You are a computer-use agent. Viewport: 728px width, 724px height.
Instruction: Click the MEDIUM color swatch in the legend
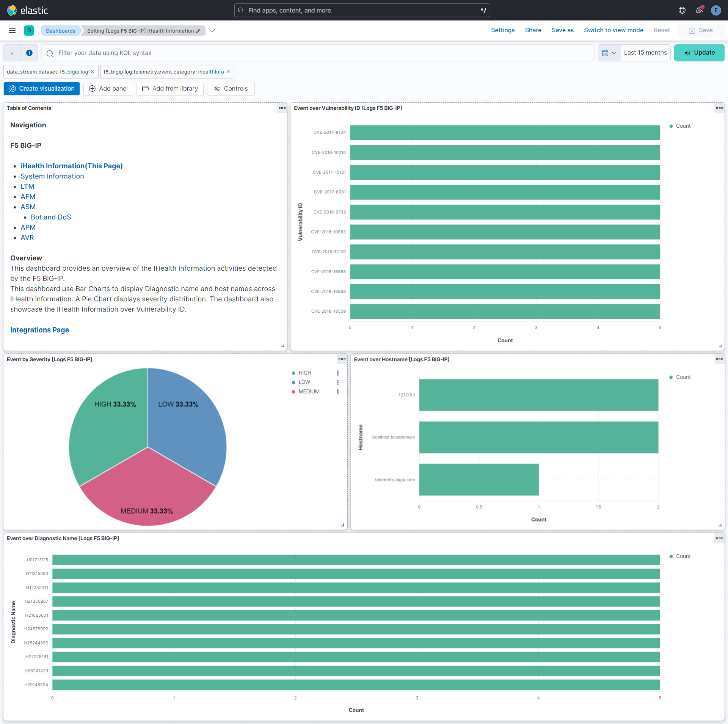point(293,392)
